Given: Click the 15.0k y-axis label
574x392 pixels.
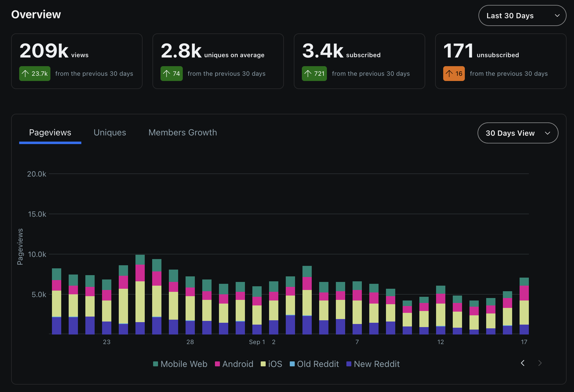Looking at the screenshot, I should click(37, 214).
